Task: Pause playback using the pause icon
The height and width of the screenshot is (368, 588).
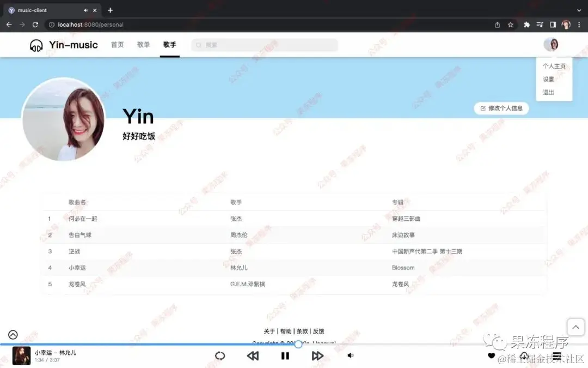Action: pos(285,355)
